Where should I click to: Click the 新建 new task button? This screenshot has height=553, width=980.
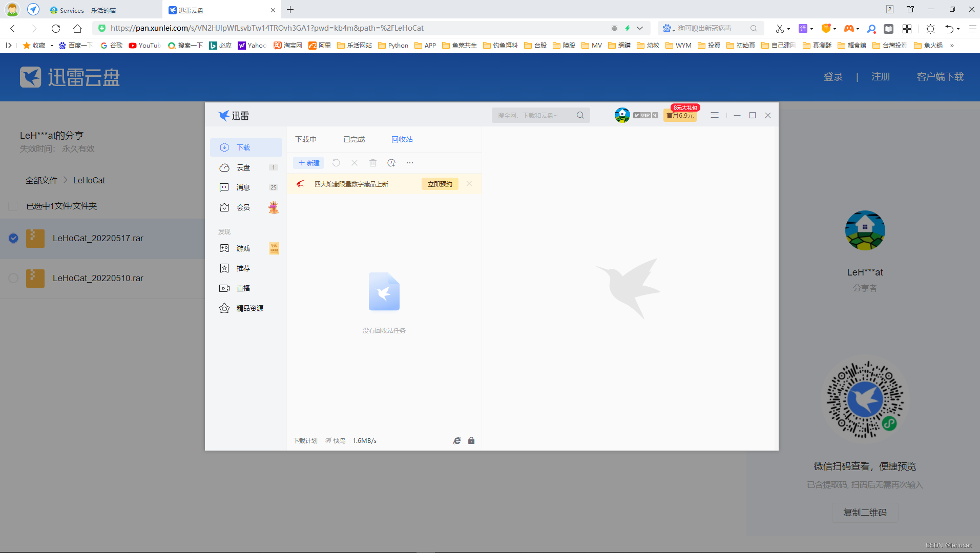(308, 163)
